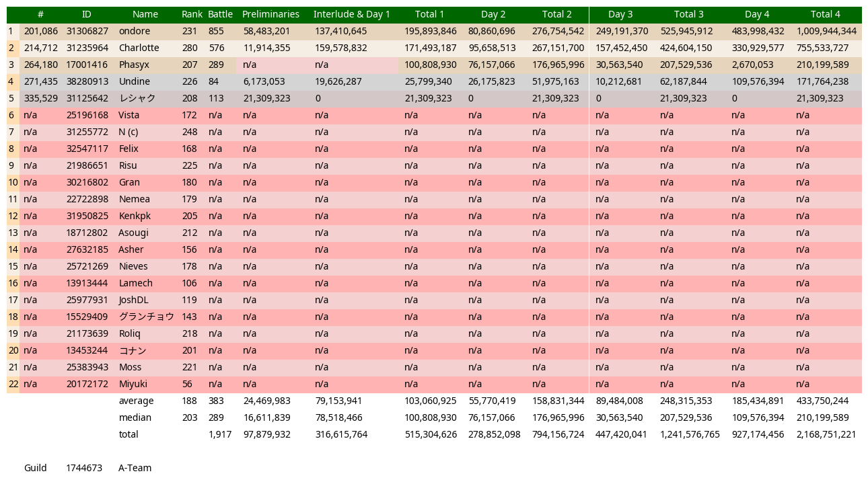The image size is (868, 484).
Task: Click the Interlude value 159,578,832
Action: [x=341, y=48]
